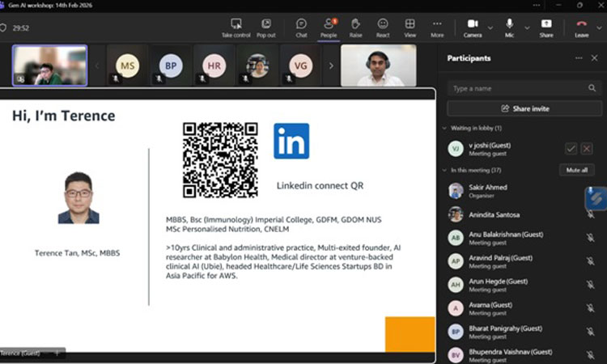Toggle the Mic mute state
The width and height of the screenshot is (607, 364).
pyautogui.click(x=510, y=27)
